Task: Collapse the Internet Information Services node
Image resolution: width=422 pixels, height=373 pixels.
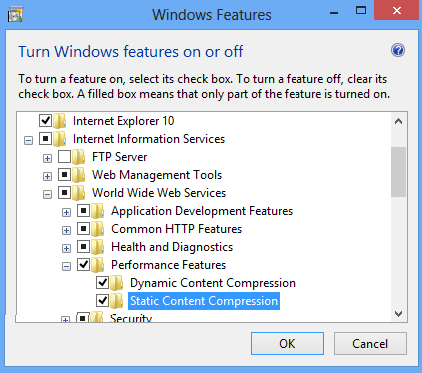Action: (29, 140)
